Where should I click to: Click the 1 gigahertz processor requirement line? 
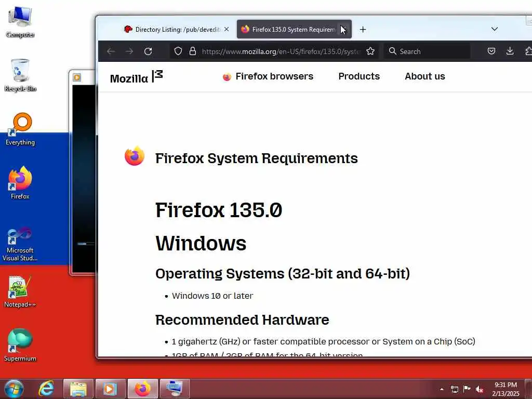point(323,342)
